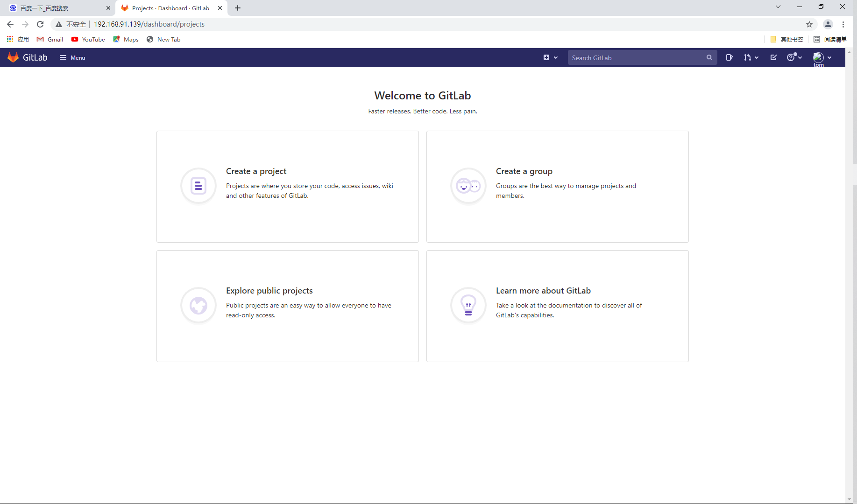
Task: Open the other bookmarks folder
Action: [x=787, y=39]
